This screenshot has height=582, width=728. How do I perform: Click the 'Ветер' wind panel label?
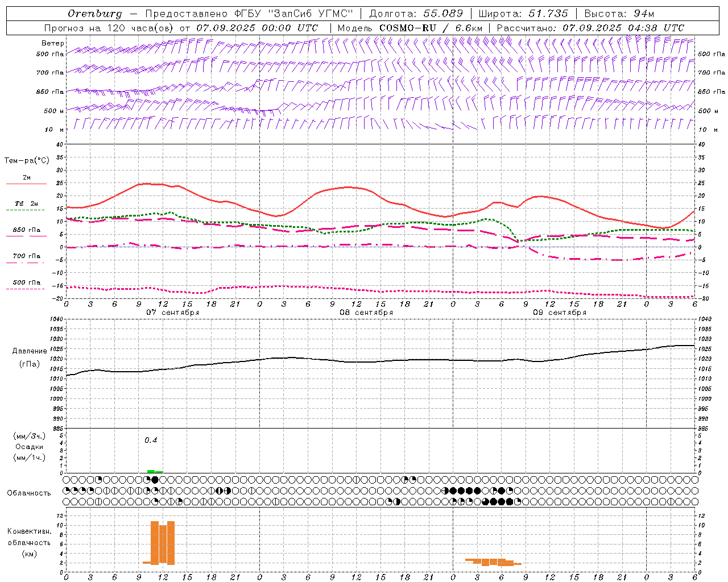point(53,43)
